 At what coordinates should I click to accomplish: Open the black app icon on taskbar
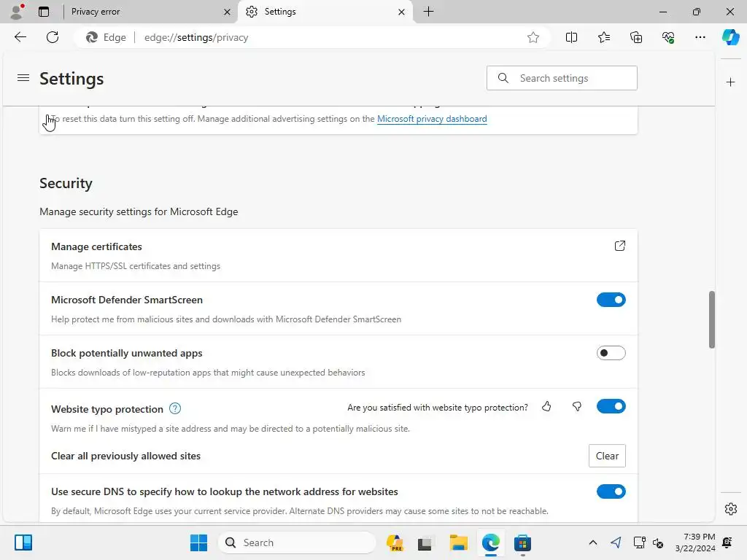424,542
